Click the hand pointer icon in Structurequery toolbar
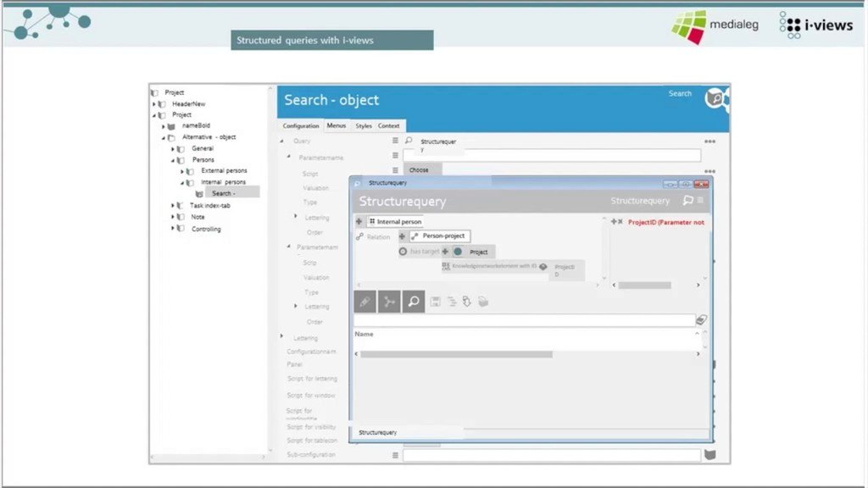868x488 pixels. coord(467,302)
